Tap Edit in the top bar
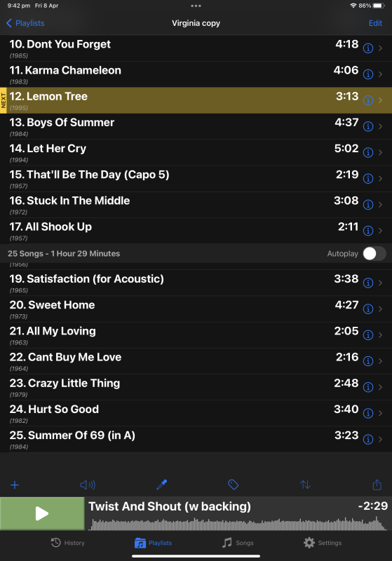Viewport: 392px width, 561px height. coord(375,23)
